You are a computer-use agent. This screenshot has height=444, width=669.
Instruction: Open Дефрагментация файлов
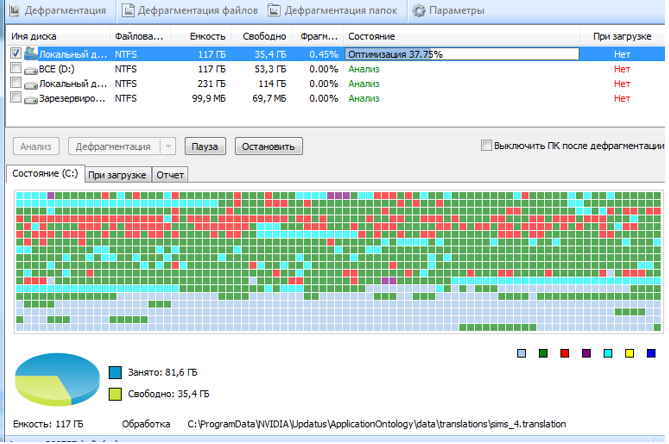(x=190, y=10)
